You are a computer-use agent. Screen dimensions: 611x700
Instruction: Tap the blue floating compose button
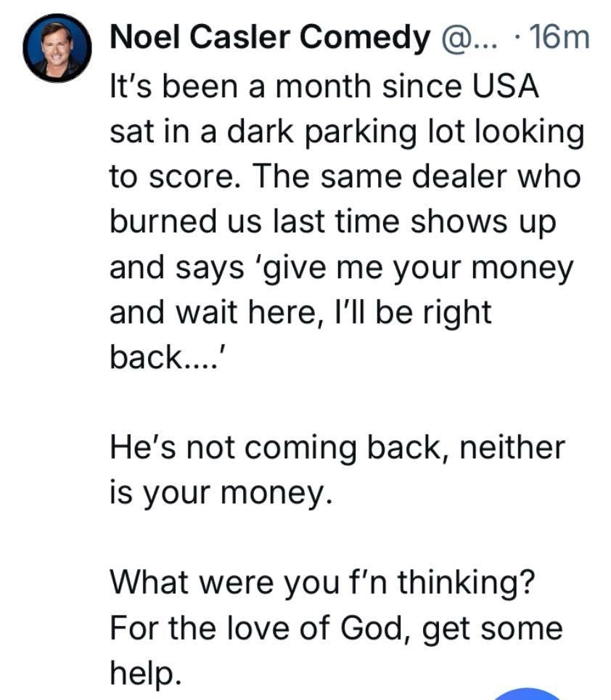(529, 693)
